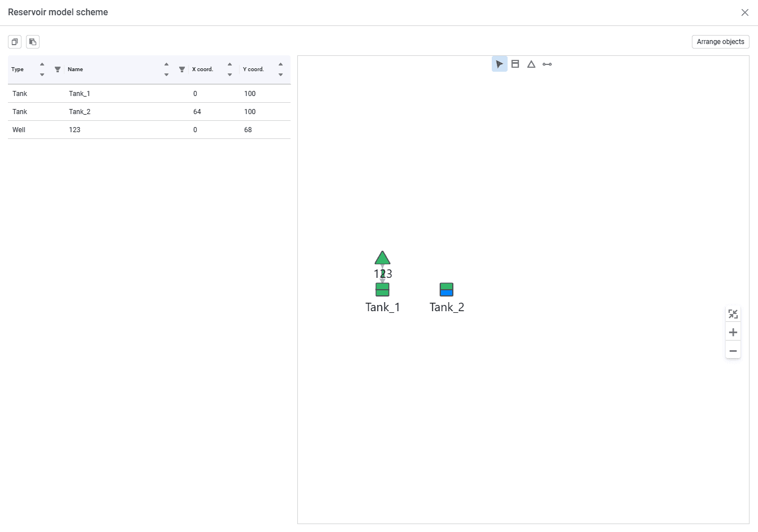The width and height of the screenshot is (758, 532).
Task: Click the copy icon above the table
Action: pos(15,42)
